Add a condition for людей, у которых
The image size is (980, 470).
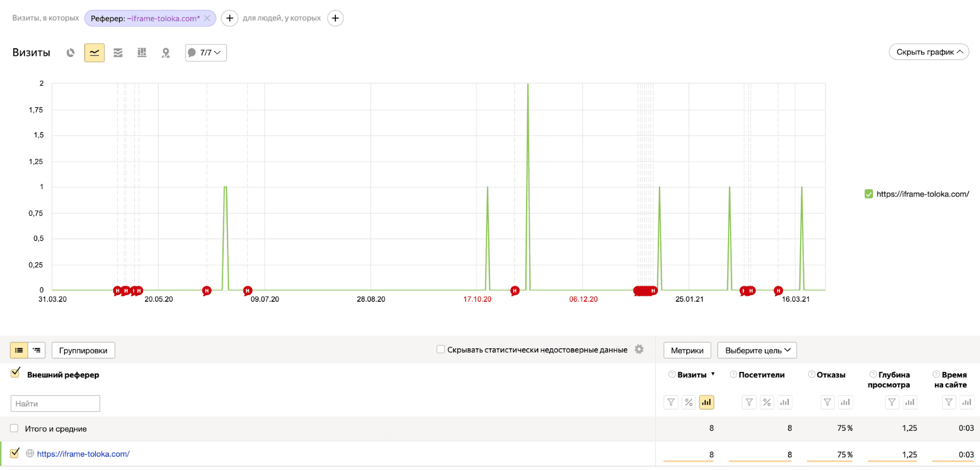coord(335,18)
